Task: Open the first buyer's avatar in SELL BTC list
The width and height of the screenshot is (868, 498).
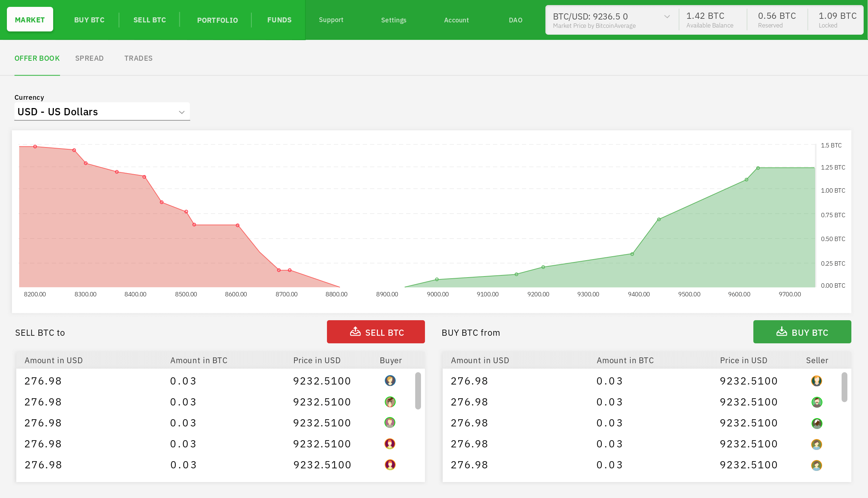Action: [390, 381]
